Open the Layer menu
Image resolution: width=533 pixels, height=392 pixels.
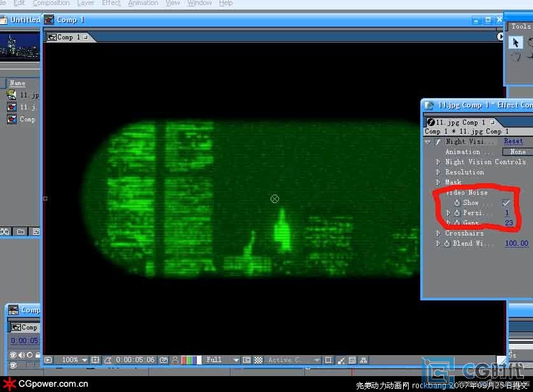click(x=86, y=3)
